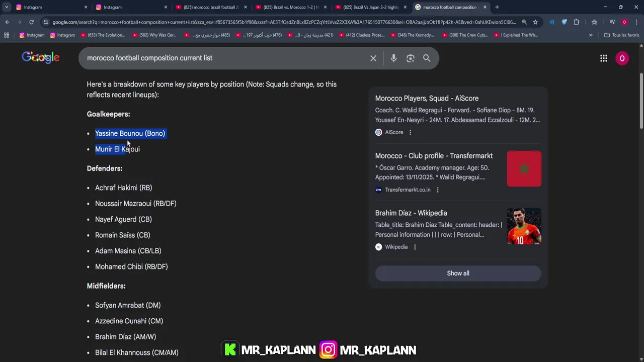644x362 pixels.
Task: Click the Brahim Díaz photo thumbnail
Action: [524, 226]
